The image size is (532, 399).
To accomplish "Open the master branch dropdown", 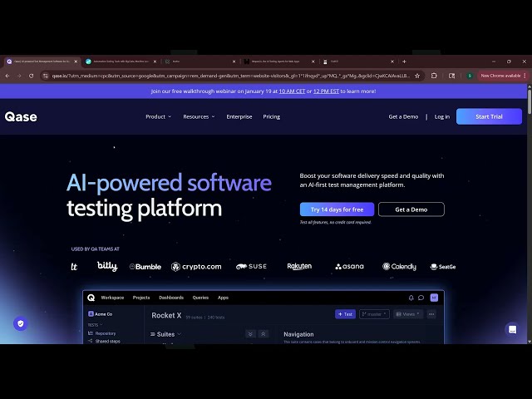I will (374, 314).
